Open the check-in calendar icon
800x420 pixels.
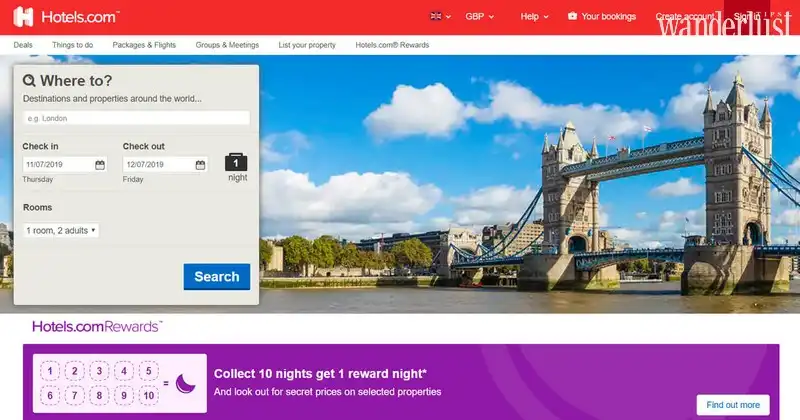click(x=100, y=164)
